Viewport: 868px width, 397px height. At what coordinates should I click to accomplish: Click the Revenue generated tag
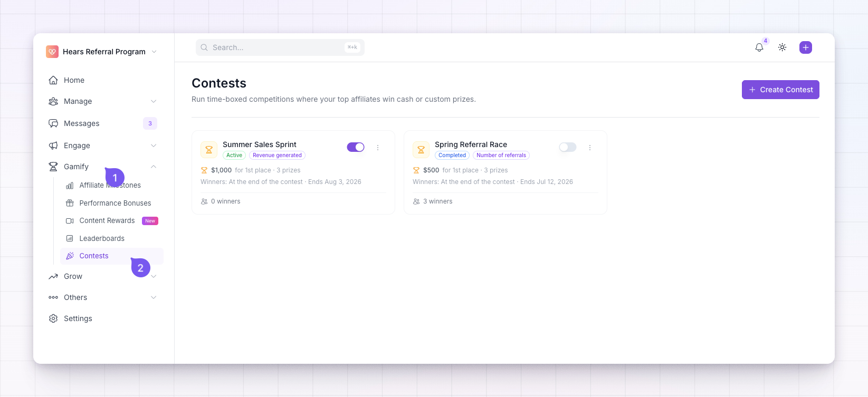277,155
